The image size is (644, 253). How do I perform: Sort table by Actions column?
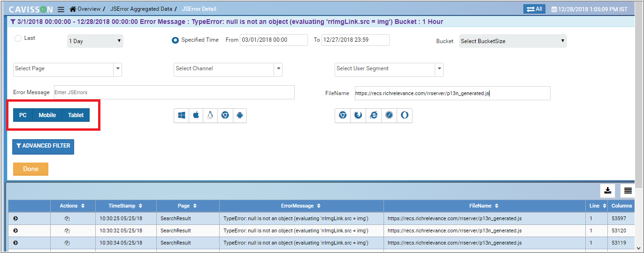pos(83,206)
